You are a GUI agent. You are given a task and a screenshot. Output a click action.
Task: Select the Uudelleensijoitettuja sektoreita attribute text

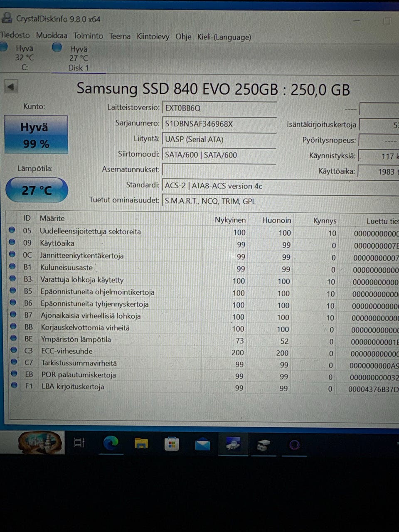pyautogui.click(x=90, y=232)
